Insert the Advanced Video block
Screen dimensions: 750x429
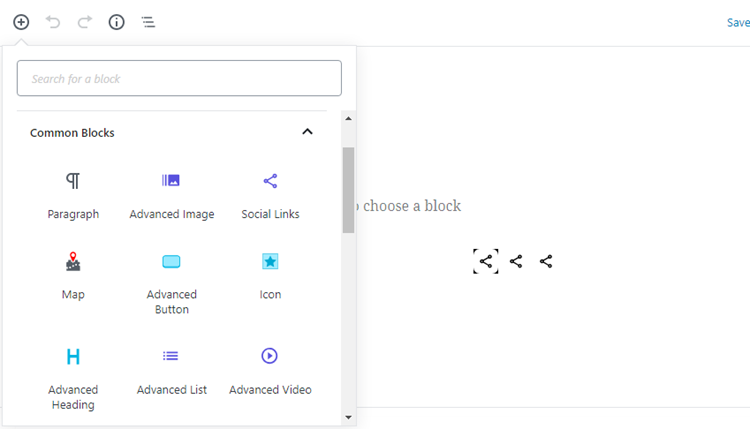(270, 372)
